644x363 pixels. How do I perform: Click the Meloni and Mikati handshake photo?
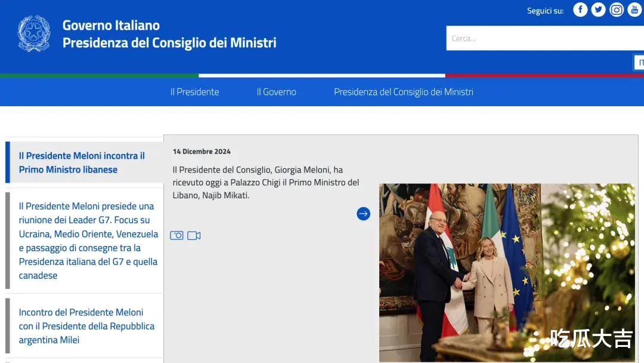click(507, 273)
